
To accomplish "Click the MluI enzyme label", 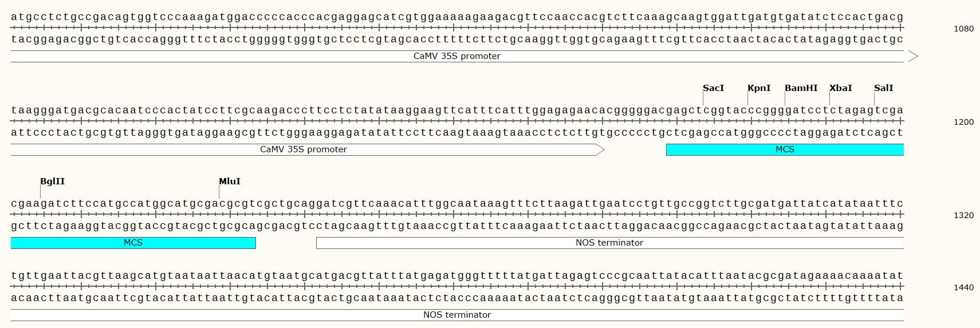I will (229, 181).
